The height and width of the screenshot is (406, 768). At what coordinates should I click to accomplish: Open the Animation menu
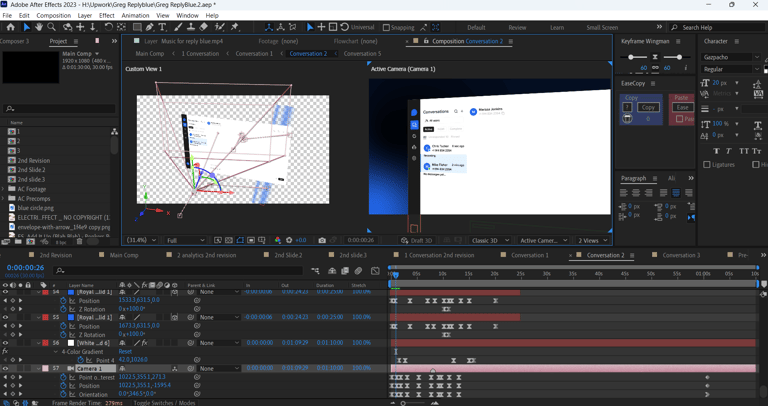coord(135,16)
